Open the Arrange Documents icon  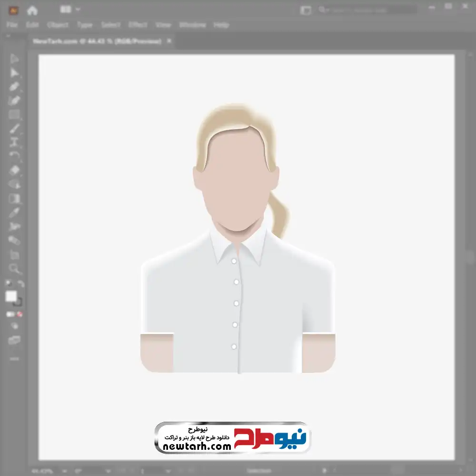pos(65,10)
